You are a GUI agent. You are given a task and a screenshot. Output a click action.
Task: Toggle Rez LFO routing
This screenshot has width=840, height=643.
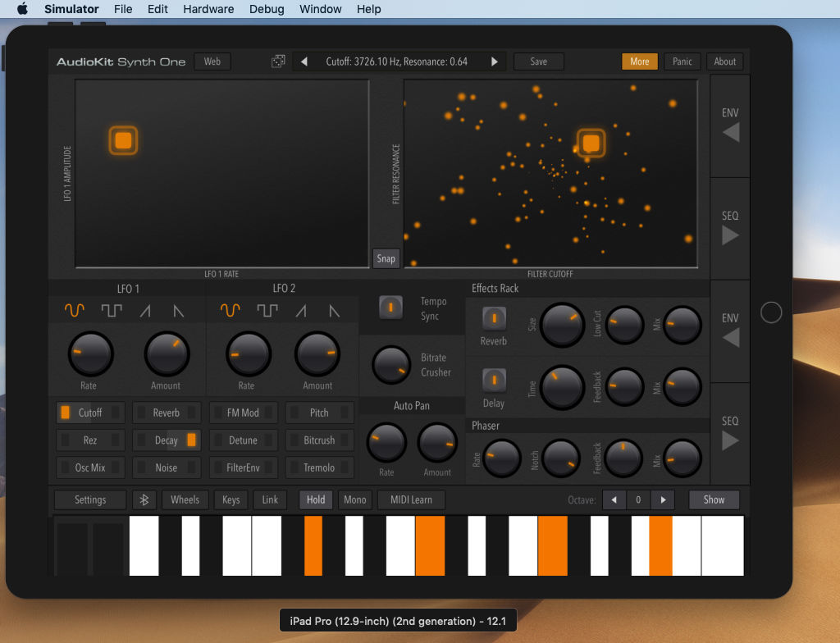90,440
